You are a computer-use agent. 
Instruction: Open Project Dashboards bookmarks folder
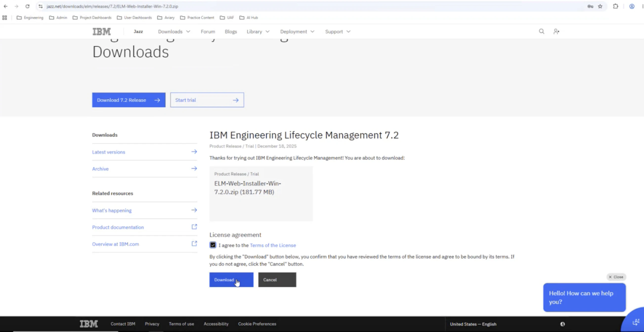pos(92,18)
